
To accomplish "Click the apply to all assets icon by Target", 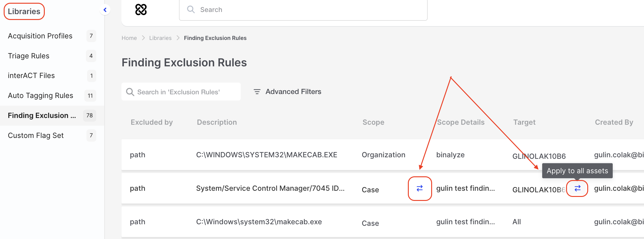I will pyautogui.click(x=577, y=188).
